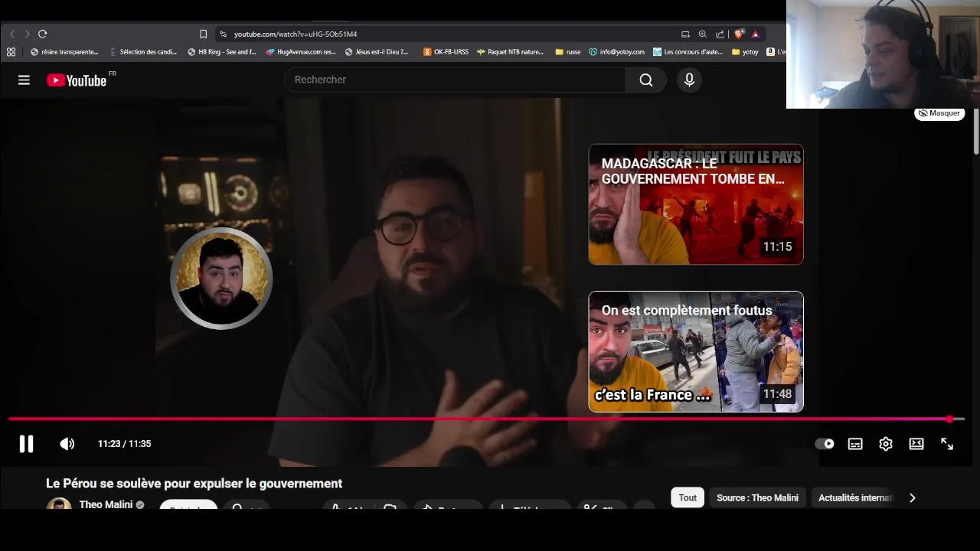Select the Tout filter chip
The image size is (980, 551).
point(688,497)
